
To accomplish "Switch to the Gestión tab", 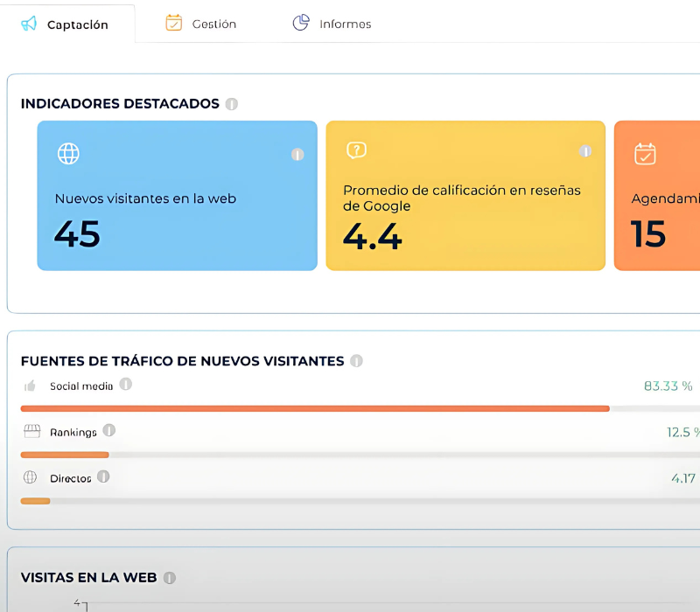I will (201, 24).
